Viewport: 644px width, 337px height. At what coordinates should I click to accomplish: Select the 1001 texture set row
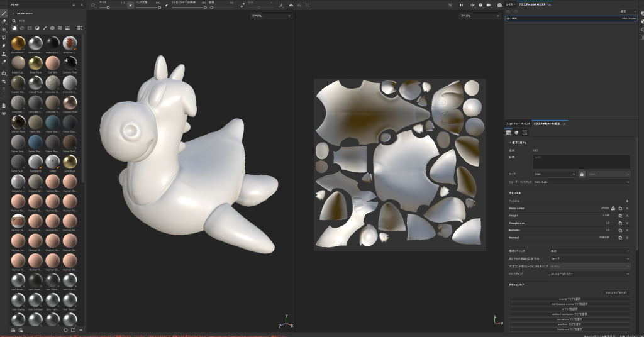pyautogui.click(x=571, y=18)
